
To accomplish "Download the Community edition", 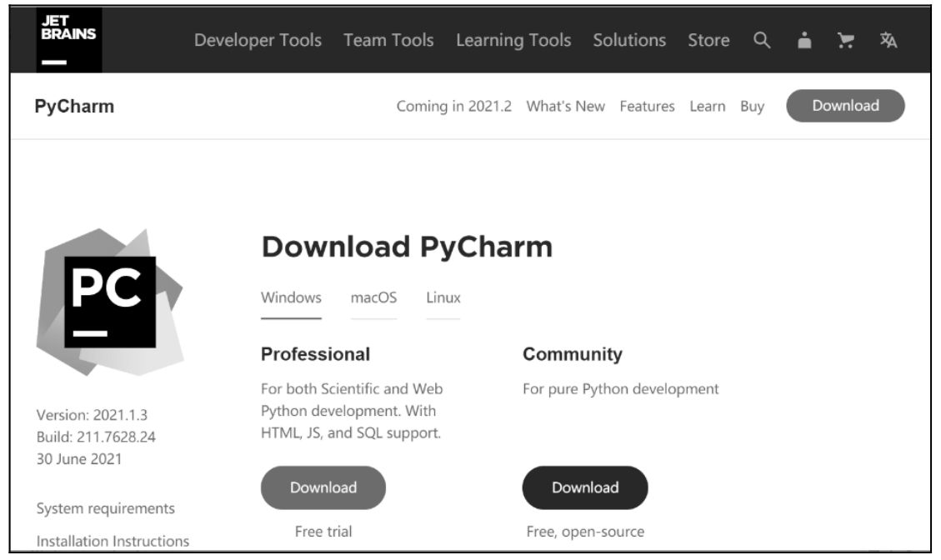I will [x=585, y=487].
